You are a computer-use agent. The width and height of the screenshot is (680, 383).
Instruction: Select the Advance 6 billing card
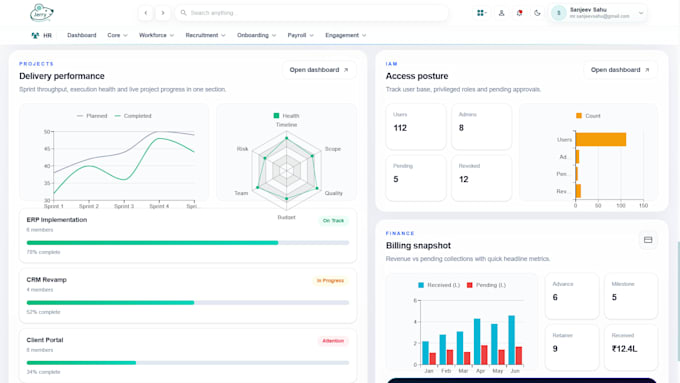pos(572,296)
